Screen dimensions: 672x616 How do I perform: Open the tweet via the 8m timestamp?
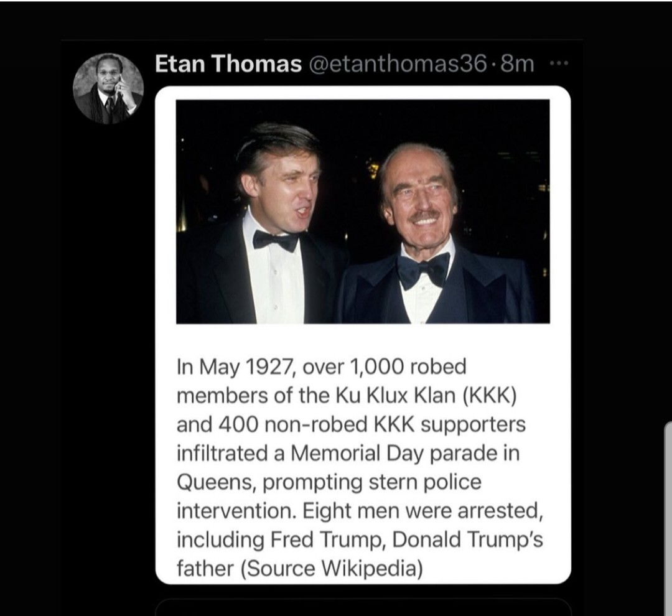point(516,63)
